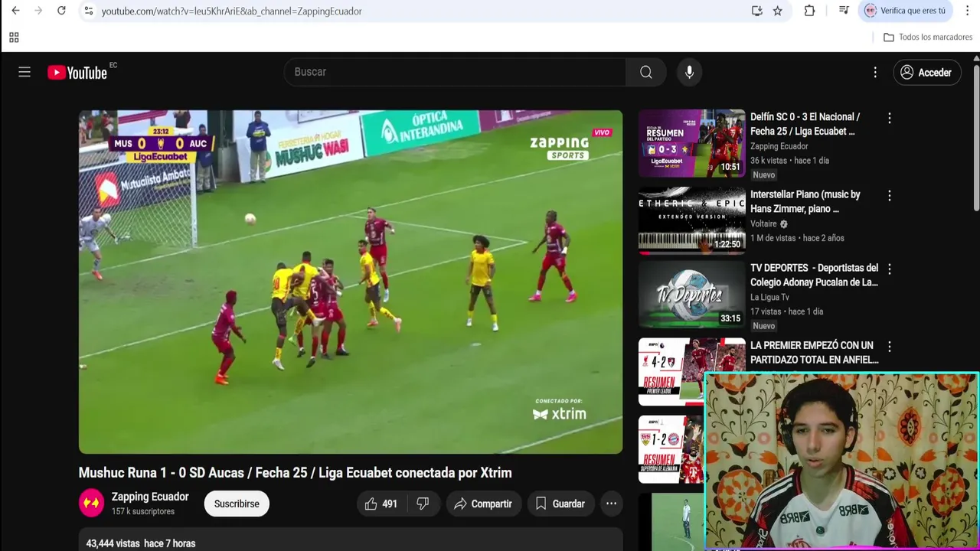Screen dimensions: 980x551
Task: Open more actions ellipsis under video
Action: (x=611, y=504)
